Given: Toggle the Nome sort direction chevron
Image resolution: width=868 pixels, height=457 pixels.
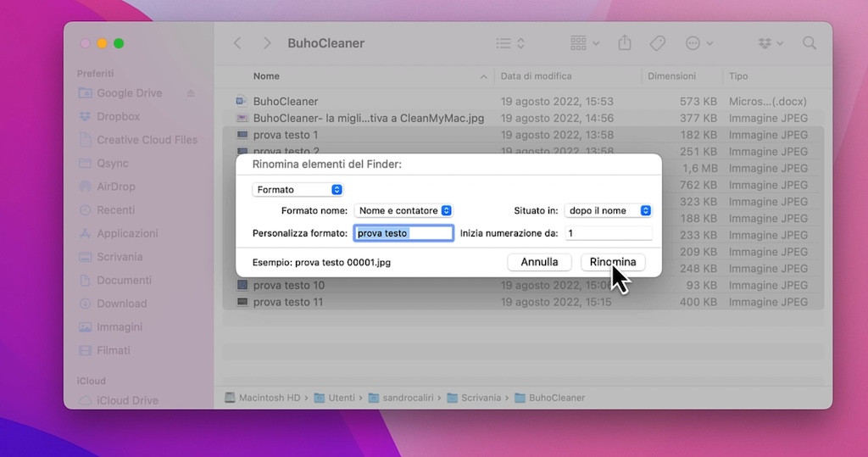Looking at the screenshot, I should pyautogui.click(x=483, y=76).
